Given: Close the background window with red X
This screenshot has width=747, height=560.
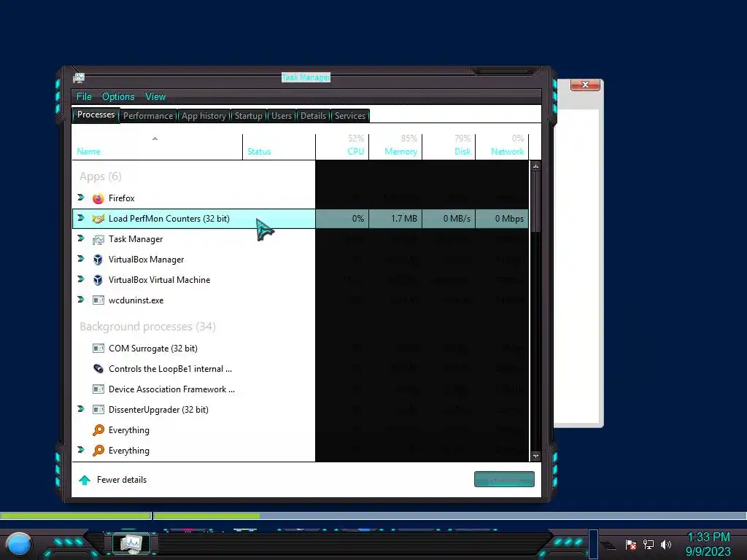Looking at the screenshot, I should tap(585, 85).
